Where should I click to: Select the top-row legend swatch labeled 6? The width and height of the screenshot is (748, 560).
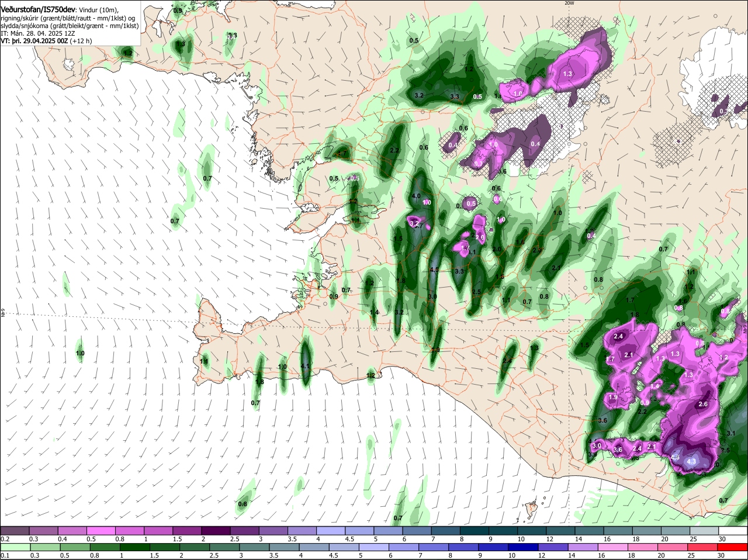[417, 530]
